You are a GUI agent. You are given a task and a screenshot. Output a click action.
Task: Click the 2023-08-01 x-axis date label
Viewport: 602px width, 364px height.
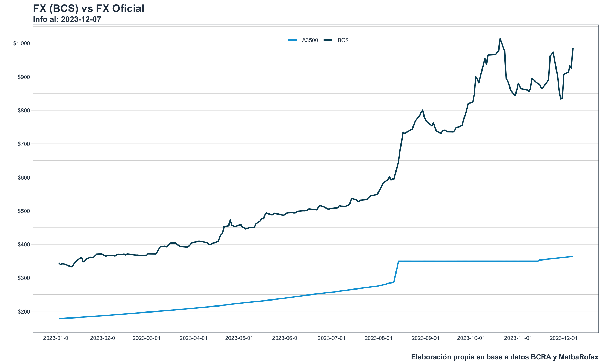click(x=379, y=338)
